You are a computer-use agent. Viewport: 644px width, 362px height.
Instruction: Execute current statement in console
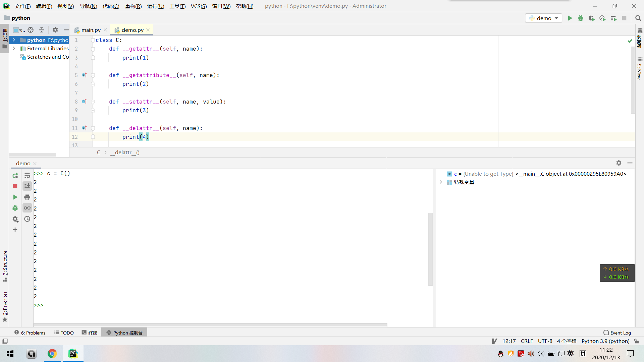(x=15, y=197)
